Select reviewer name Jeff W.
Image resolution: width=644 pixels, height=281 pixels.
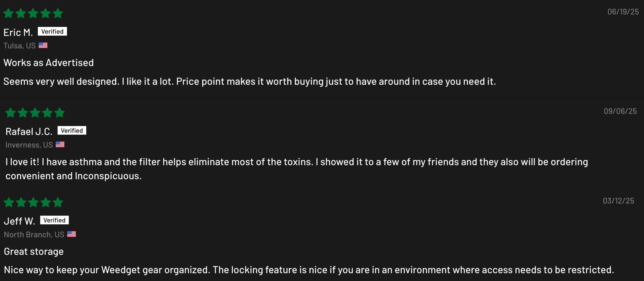point(19,221)
